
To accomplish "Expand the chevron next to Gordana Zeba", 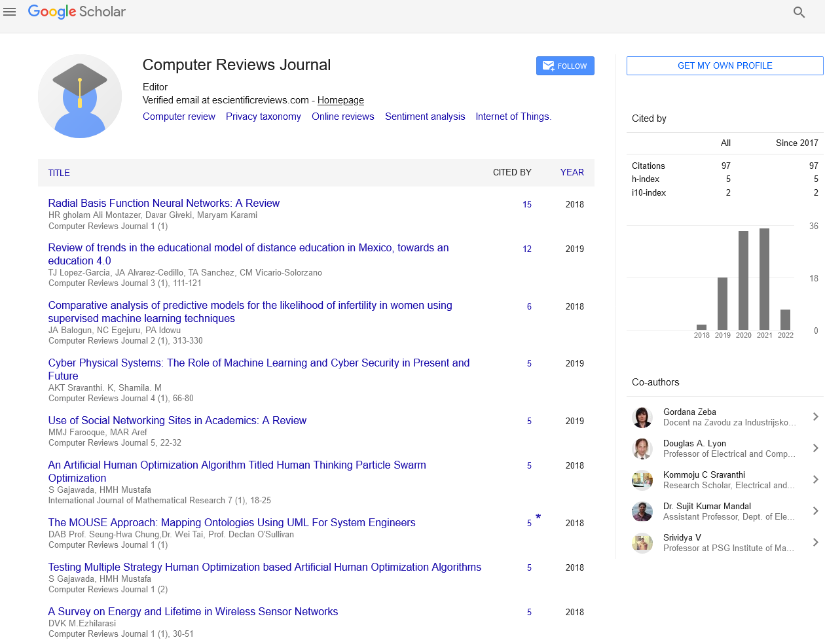I will tap(815, 417).
